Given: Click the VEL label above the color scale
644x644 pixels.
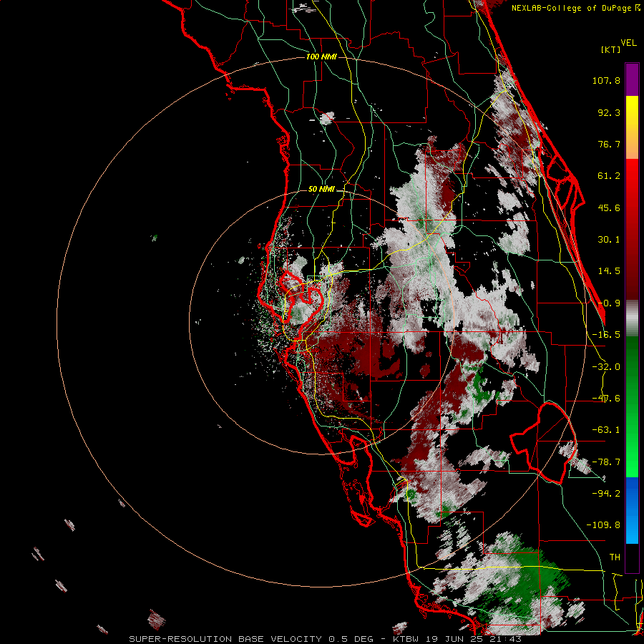Looking at the screenshot, I should click(628, 43).
